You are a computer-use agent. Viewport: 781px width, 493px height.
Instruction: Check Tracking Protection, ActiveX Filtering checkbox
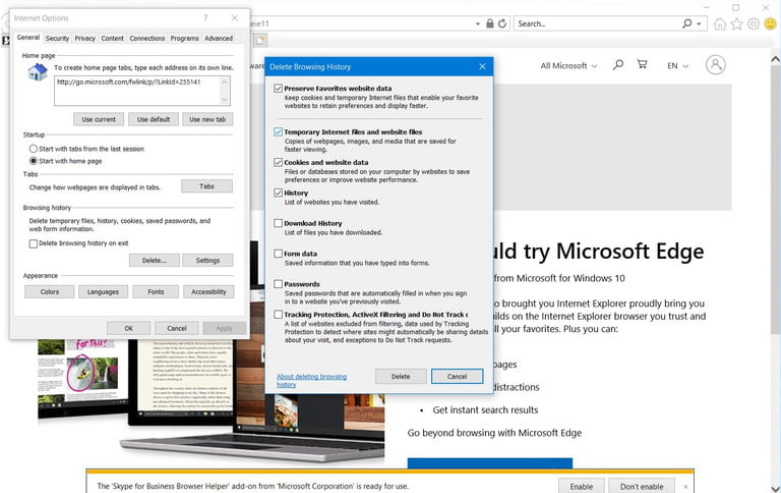278,315
